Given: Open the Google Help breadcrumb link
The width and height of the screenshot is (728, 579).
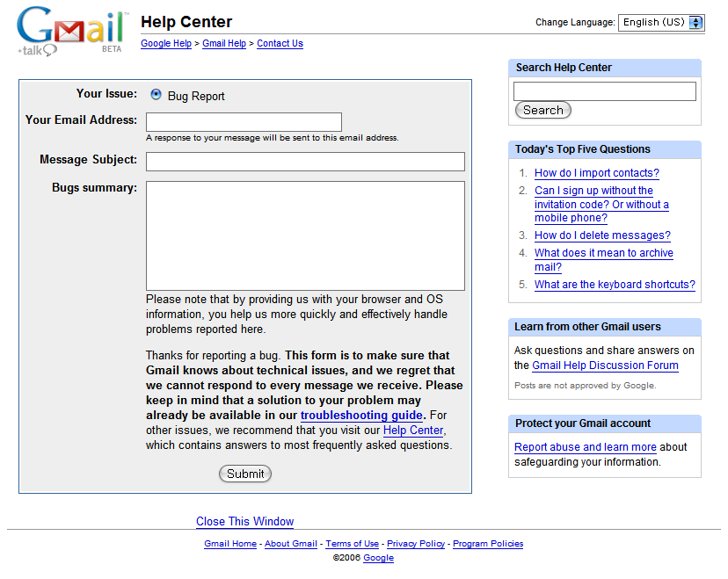Looking at the screenshot, I should pos(166,43).
